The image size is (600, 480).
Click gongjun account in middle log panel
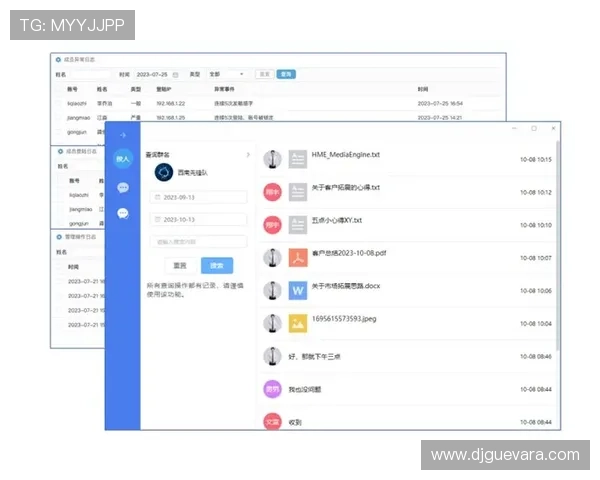79,223
